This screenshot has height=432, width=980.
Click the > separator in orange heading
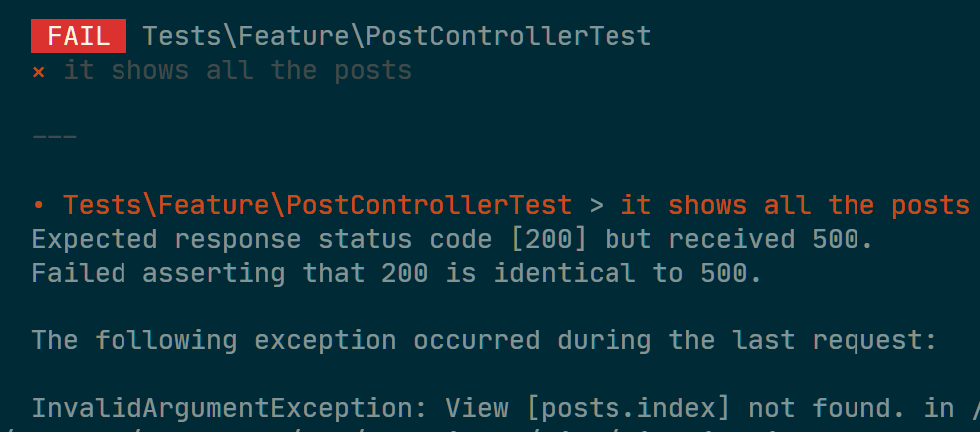[x=597, y=205]
